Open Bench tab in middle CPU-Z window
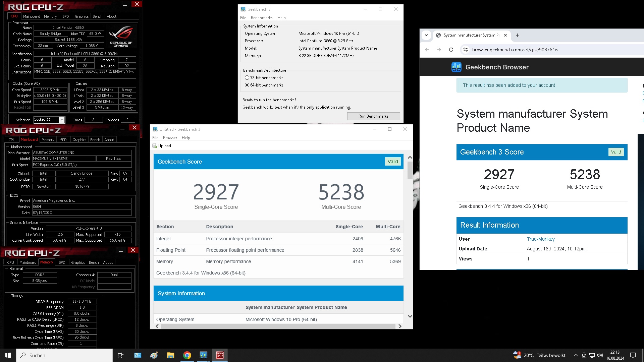Screen dimensions: 644x362 point(95,140)
